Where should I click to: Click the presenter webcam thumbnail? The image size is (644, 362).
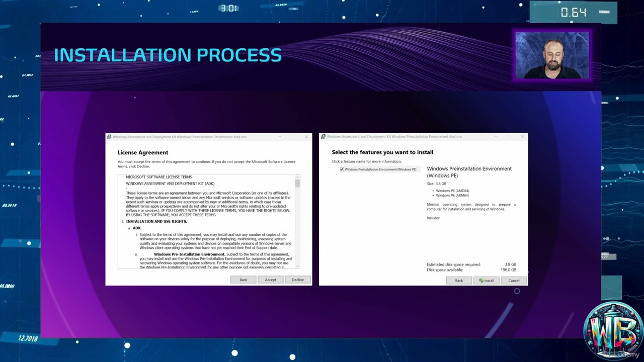point(552,56)
